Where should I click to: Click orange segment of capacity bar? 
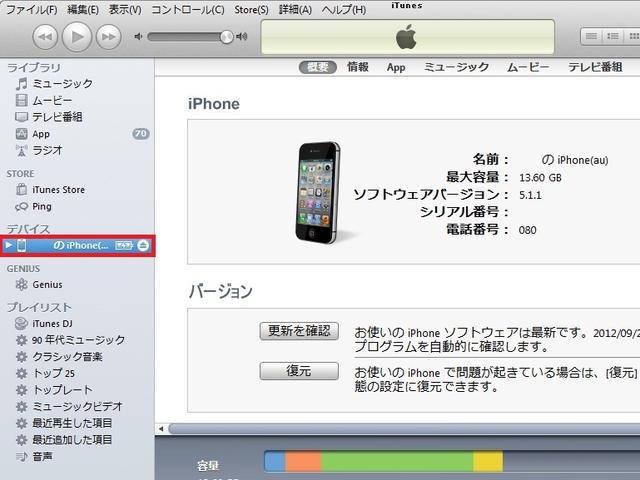pos(303,461)
